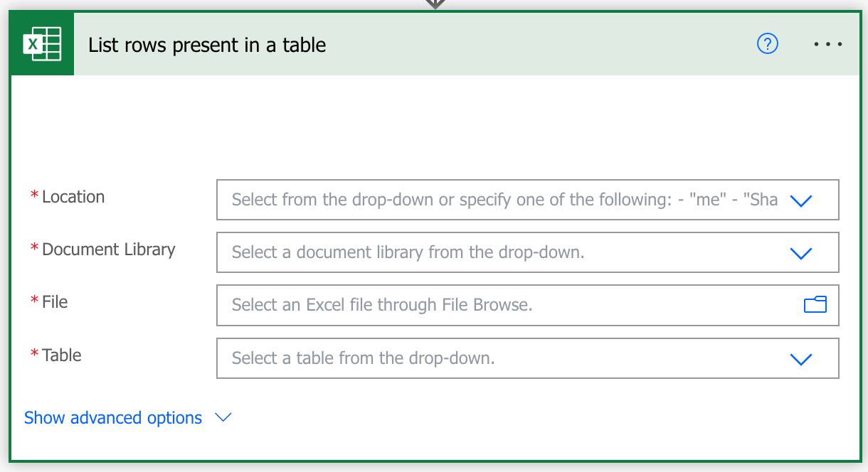Open the Document Library drop-down
Screen dimensions: 868x472
click(x=801, y=252)
